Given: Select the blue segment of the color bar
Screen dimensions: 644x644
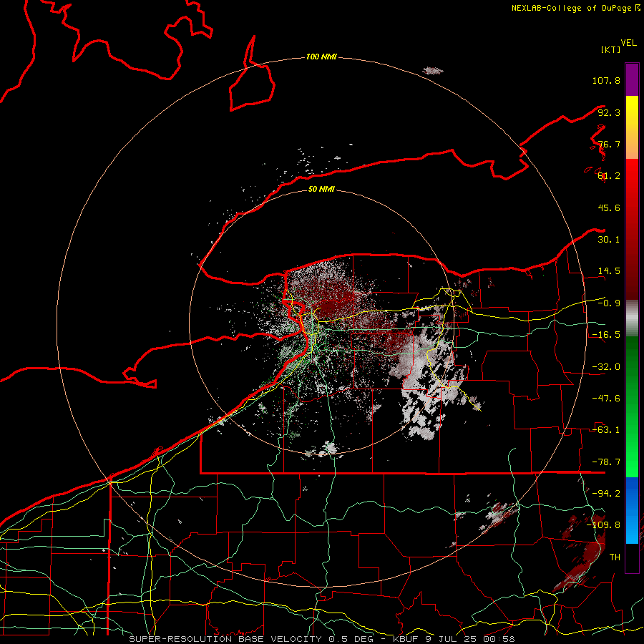Looking at the screenshot, I should (x=632, y=510).
